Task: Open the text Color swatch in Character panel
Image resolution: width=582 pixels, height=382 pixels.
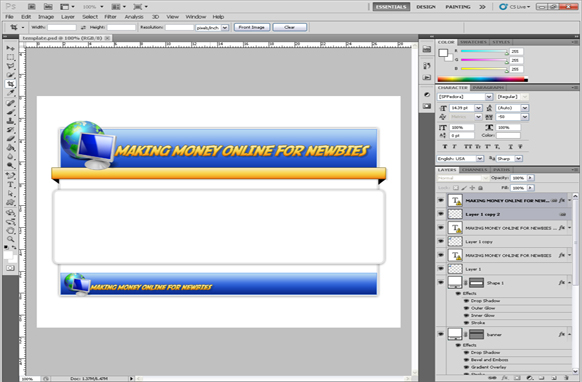Action: pos(508,136)
